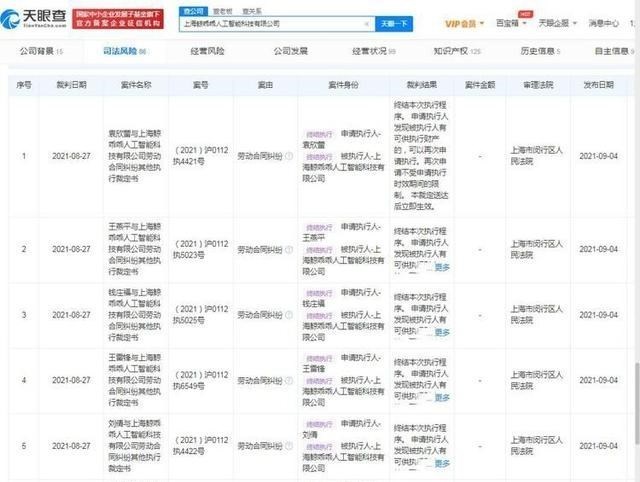
Task: Click 上海市闵行区人民法院 in row 1
Action: 537,156
